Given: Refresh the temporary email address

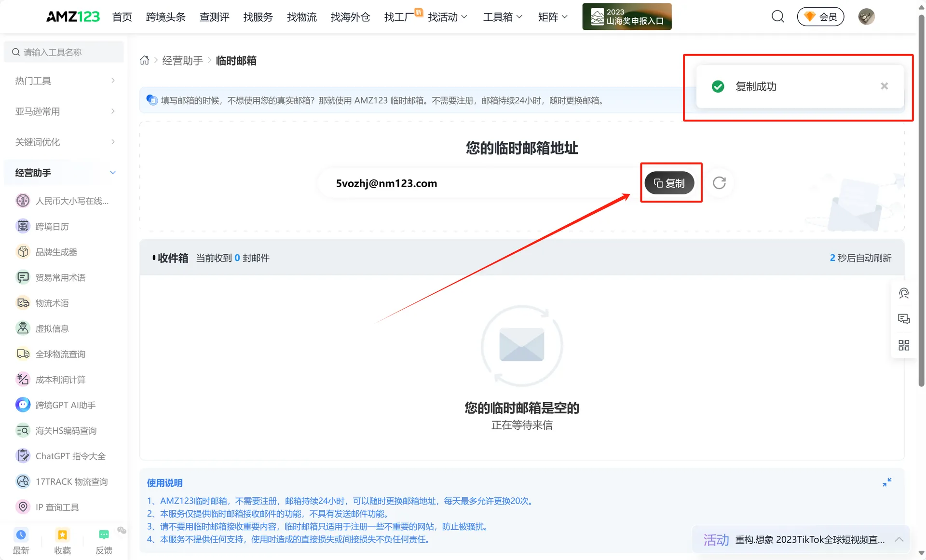Looking at the screenshot, I should point(719,183).
